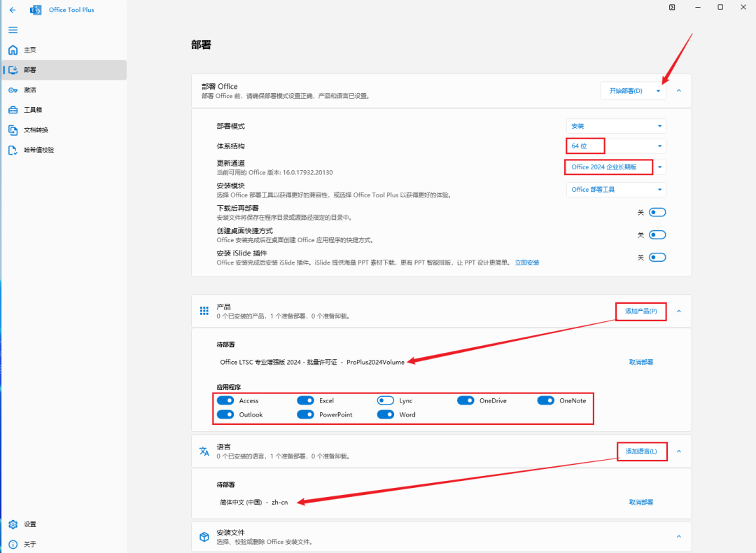The image size is (756, 553).
Task: Open 文档转换 document conversion
Action: point(36,130)
